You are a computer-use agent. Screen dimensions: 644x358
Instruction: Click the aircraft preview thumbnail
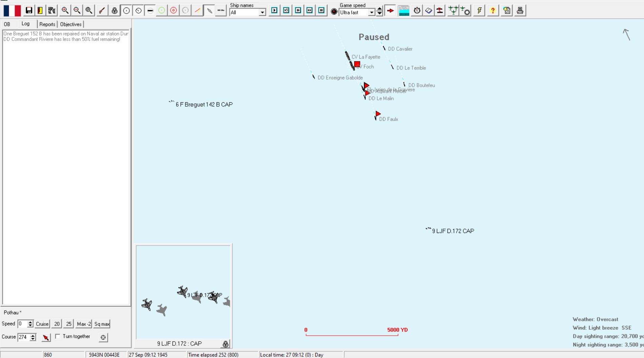[x=183, y=292]
